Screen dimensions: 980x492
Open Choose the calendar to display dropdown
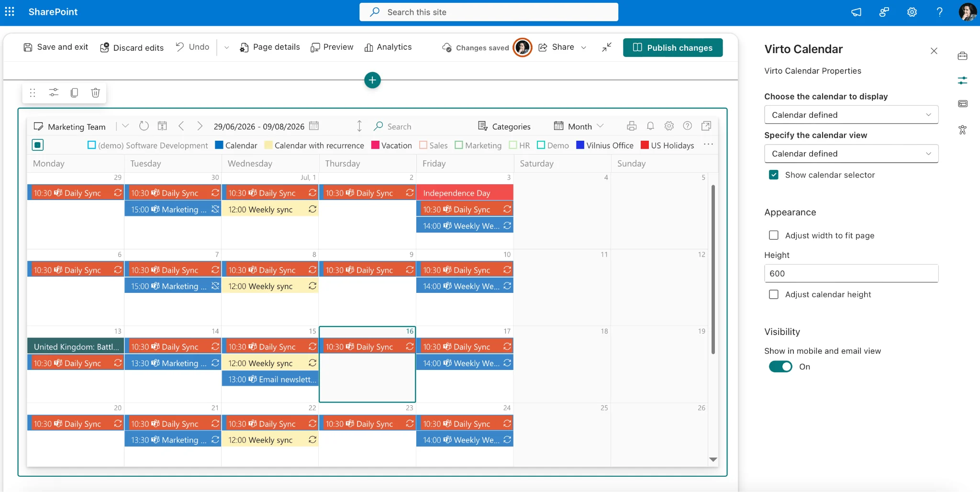pos(851,115)
